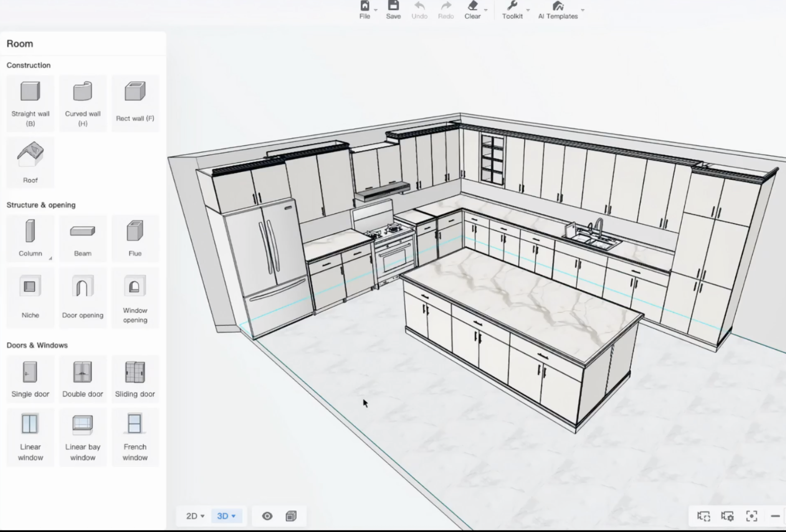The width and height of the screenshot is (786, 532).
Task: Open the AI Templates menu
Action: pyautogui.click(x=558, y=10)
